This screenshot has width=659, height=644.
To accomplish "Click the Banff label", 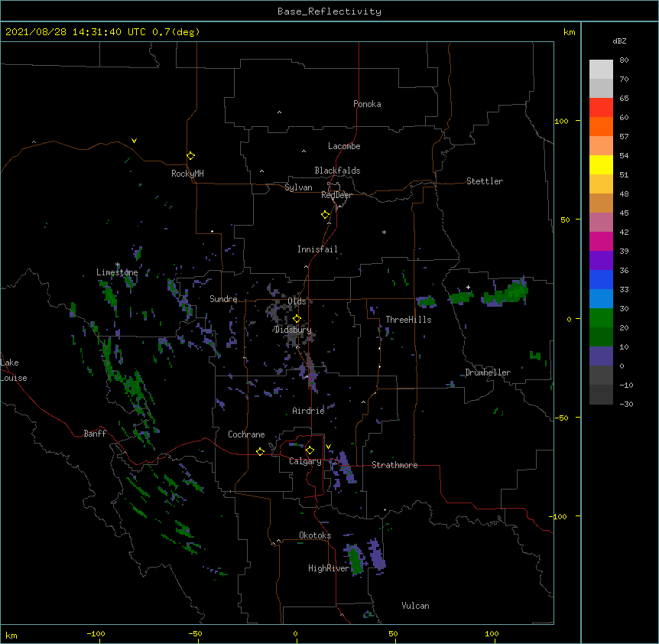I will point(95,434).
